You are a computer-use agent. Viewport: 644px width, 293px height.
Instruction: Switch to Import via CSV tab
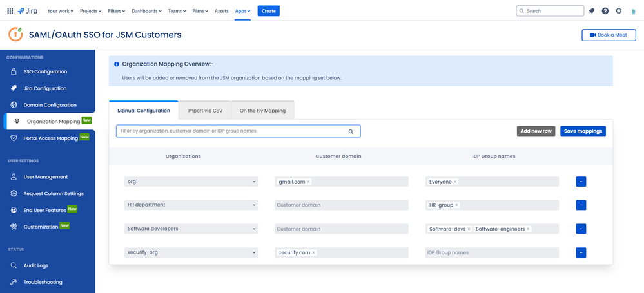[204, 111]
